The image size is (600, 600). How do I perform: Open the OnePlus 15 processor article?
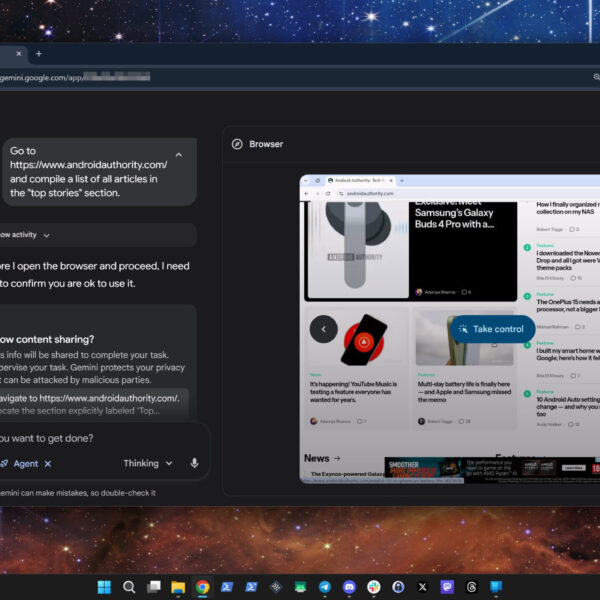click(x=568, y=305)
